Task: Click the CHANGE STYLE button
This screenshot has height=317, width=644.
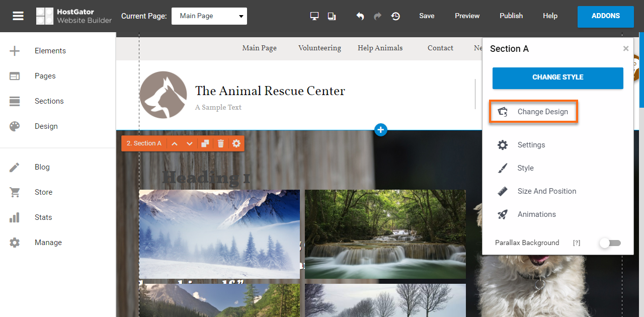Action: point(557,77)
